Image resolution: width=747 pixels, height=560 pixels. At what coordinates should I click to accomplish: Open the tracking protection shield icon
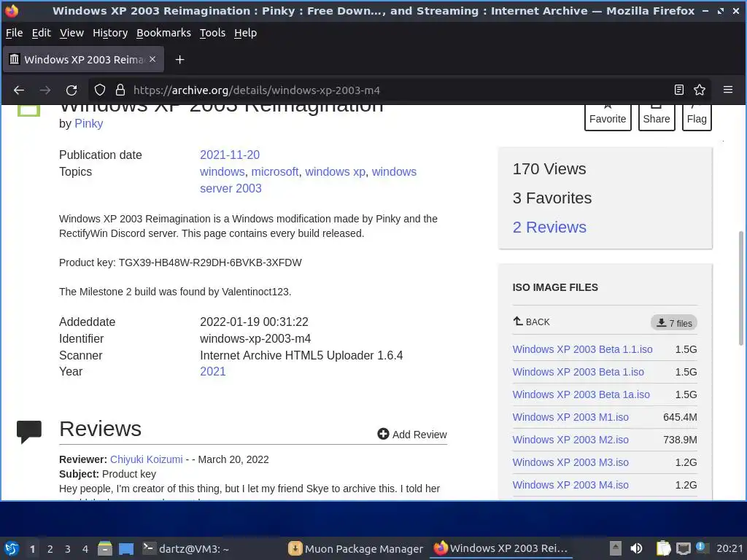[99, 90]
